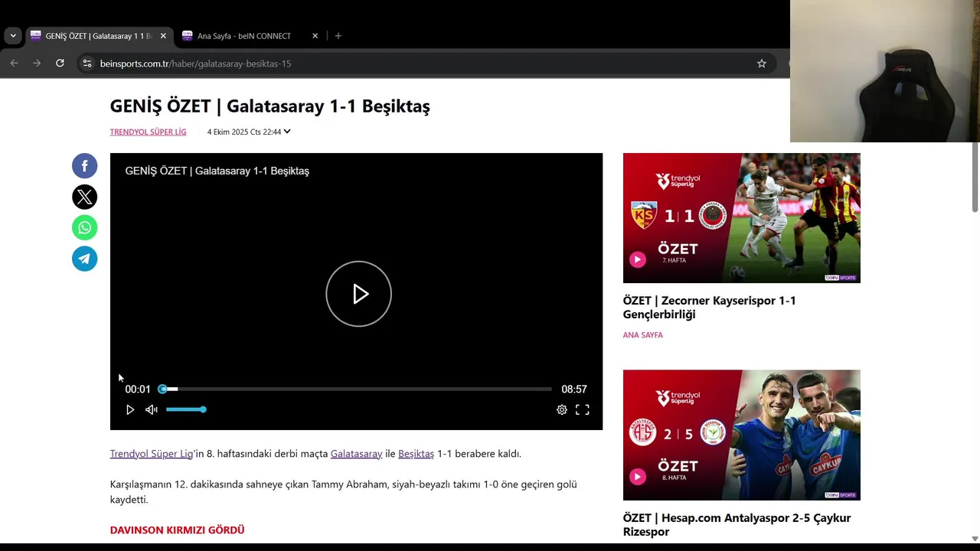Reload the current page
Viewport: 980px width, 551px height.
pos(60,64)
